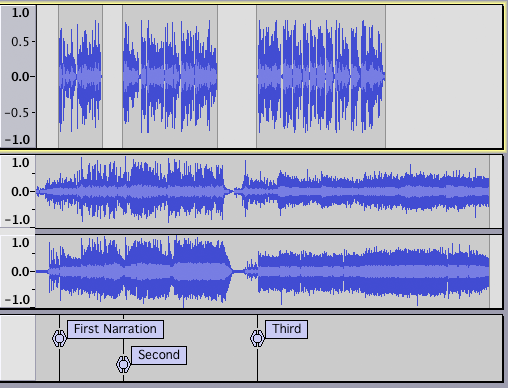Click the lower stereo channel waveform

[x=262, y=271]
